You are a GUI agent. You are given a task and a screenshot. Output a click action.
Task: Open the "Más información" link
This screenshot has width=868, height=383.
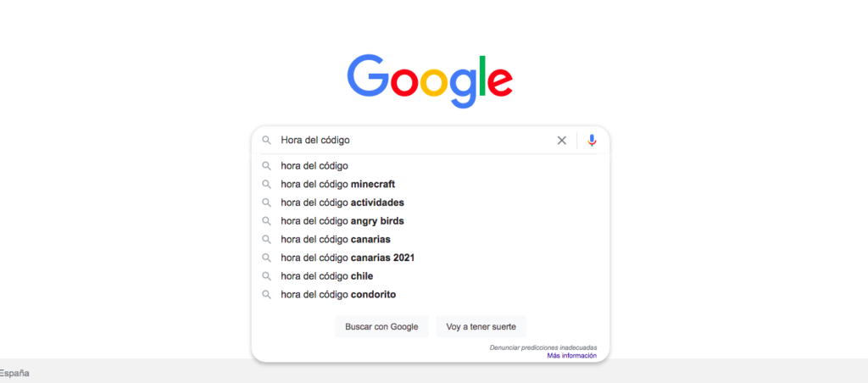[x=571, y=356]
